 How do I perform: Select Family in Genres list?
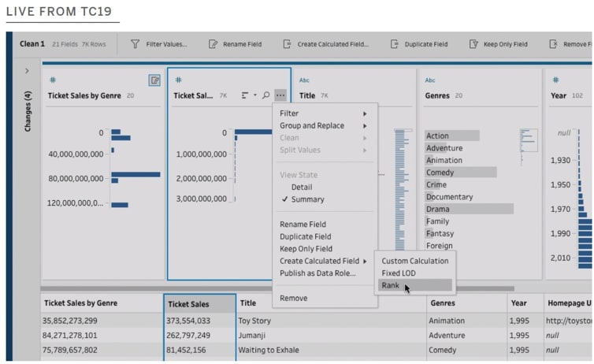pos(437,221)
